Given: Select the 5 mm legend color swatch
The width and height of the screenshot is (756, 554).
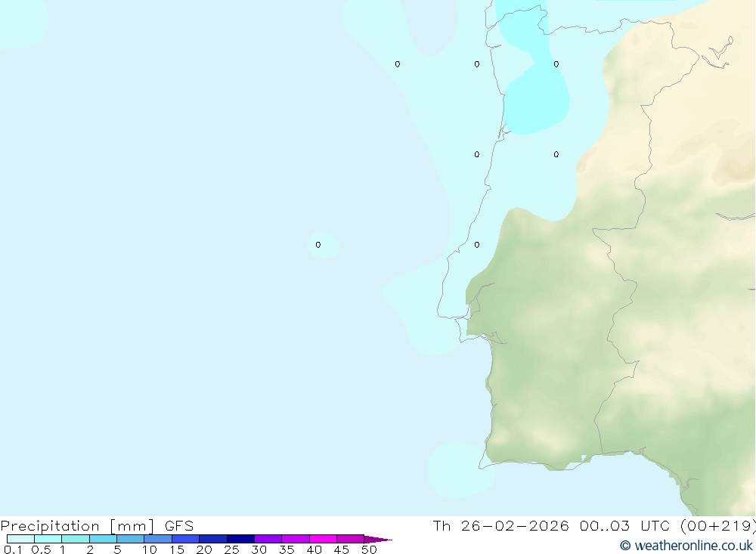Looking at the screenshot, I should (x=131, y=539).
